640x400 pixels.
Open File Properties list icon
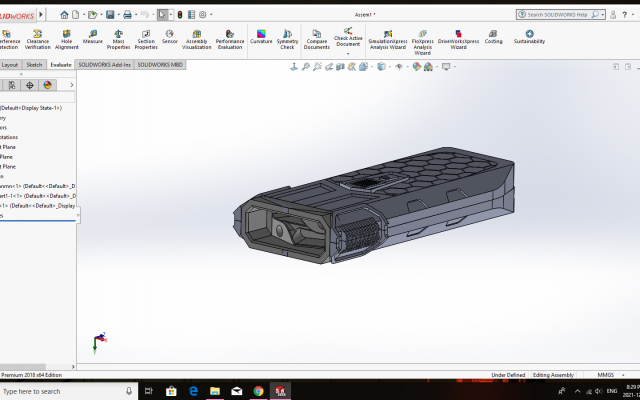(191, 15)
